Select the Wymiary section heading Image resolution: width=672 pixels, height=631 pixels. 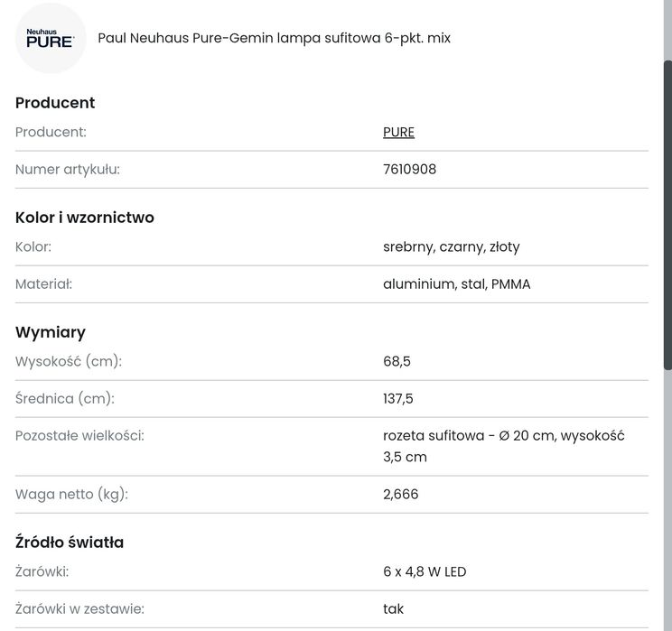coord(51,332)
